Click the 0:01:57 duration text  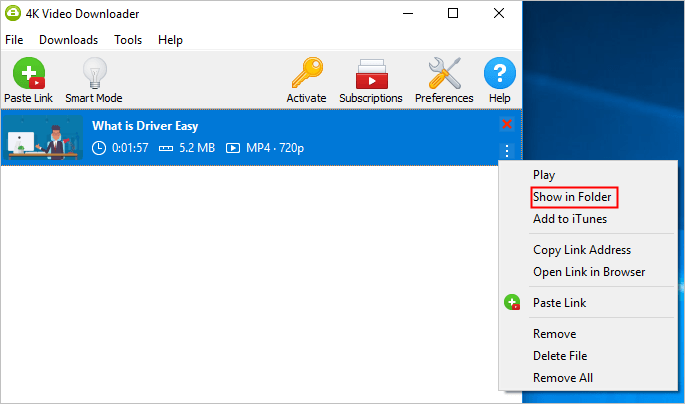click(x=130, y=148)
